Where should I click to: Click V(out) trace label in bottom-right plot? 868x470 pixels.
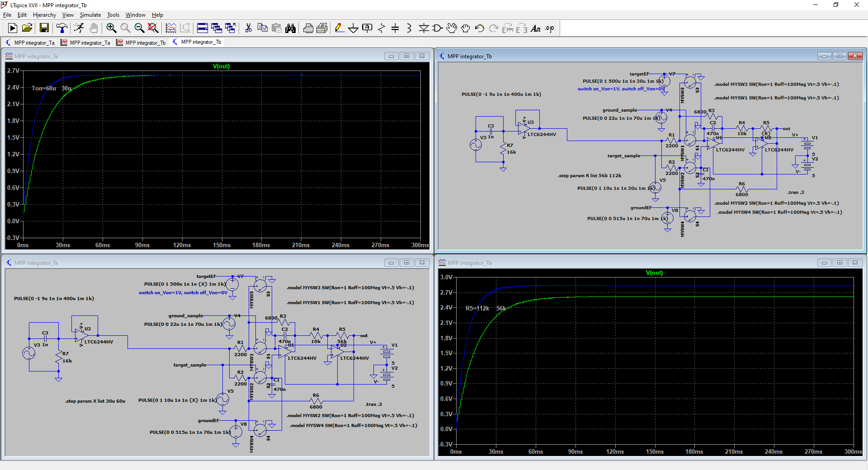pyautogui.click(x=654, y=273)
